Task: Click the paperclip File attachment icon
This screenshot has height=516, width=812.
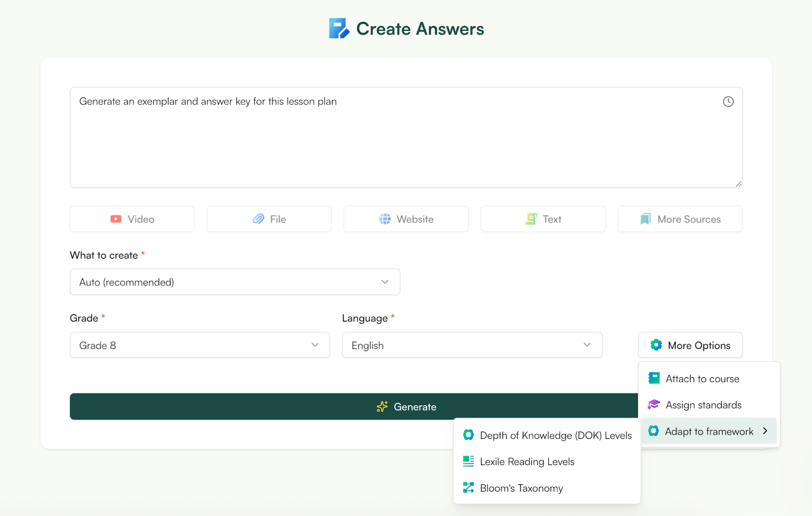Action: pyautogui.click(x=259, y=219)
